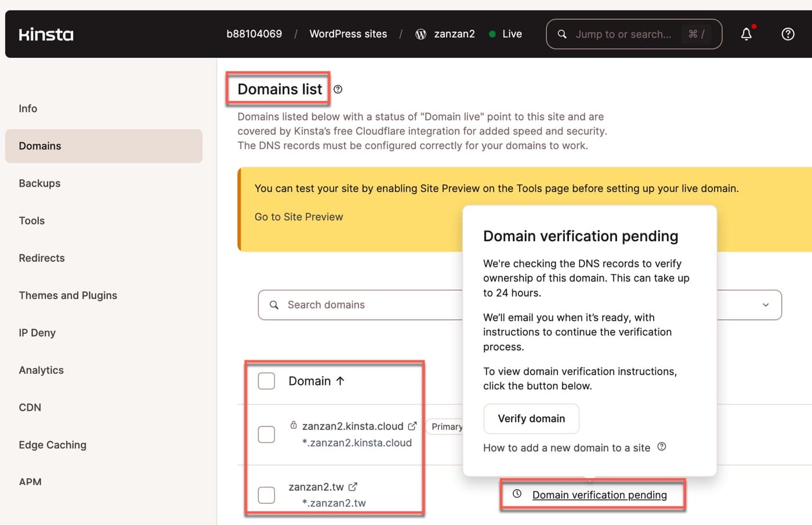The height and width of the screenshot is (525, 812).
Task: Follow the Go to Site Preview link
Action: [299, 217]
